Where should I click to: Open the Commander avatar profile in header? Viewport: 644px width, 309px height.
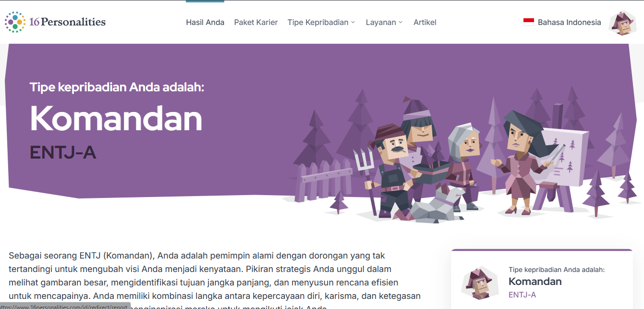tap(622, 23)
